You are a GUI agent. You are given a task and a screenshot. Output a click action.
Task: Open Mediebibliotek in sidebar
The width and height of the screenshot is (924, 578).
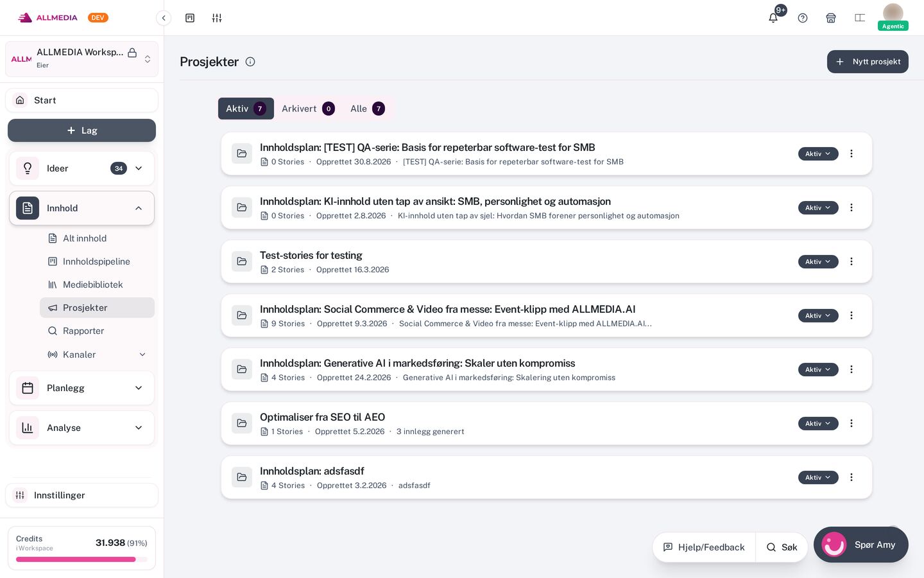coord(97,285)
